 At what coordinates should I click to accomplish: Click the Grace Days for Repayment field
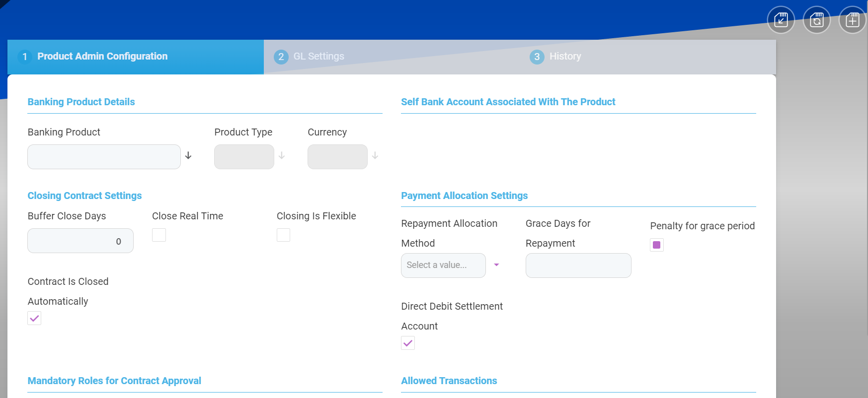click(x=578, y=265)
